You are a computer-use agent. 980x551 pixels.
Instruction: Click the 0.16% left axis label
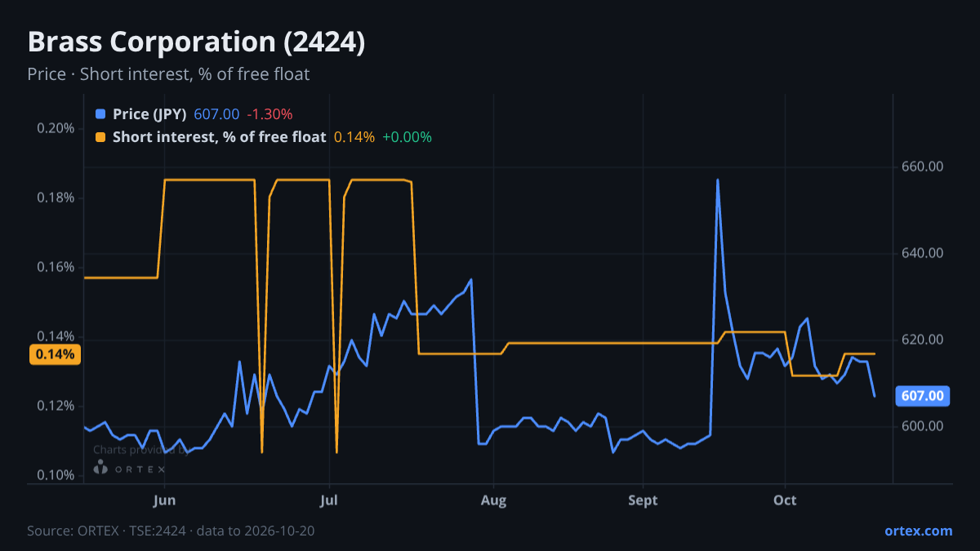(x=56, y=268)
